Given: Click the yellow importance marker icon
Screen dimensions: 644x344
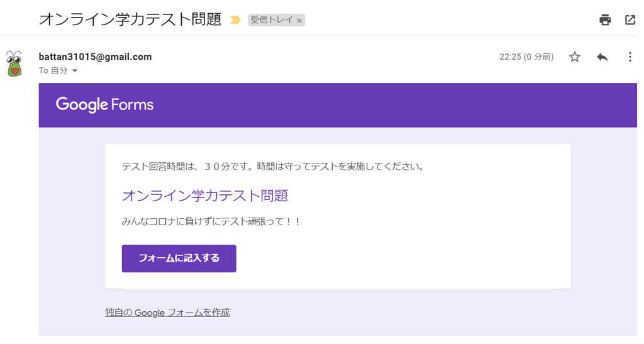Looking at the screenshot, I should (x=235, y=19).
